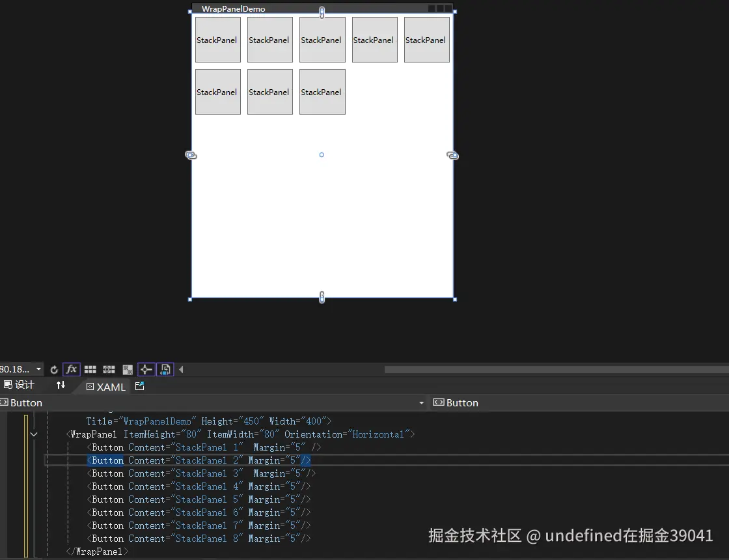Screen dimensions: 729x560
Task: Select the third StackPanel button in second row
Action: pyautogui.click(x=322, y=92)
